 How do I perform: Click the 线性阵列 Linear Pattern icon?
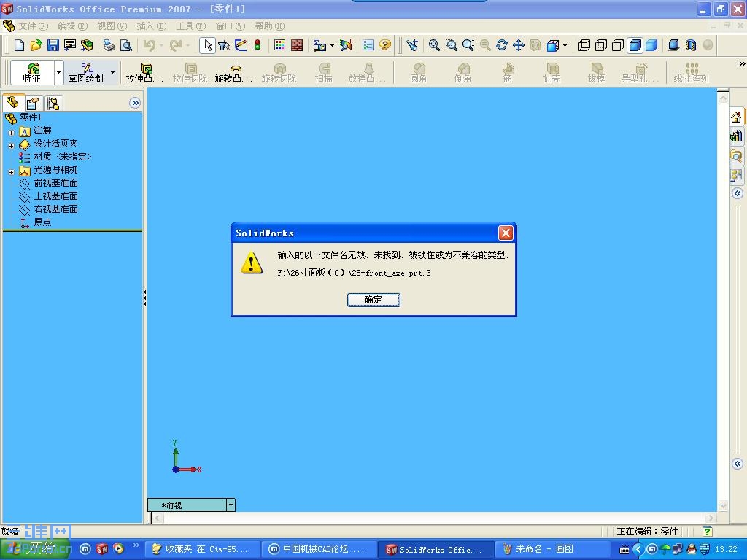tap(691, 72)
